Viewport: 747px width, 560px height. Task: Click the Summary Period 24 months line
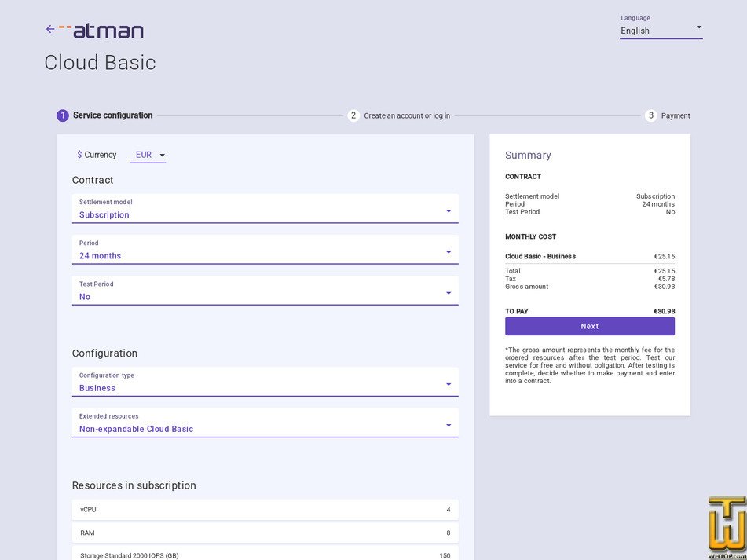tap(590, 203)
